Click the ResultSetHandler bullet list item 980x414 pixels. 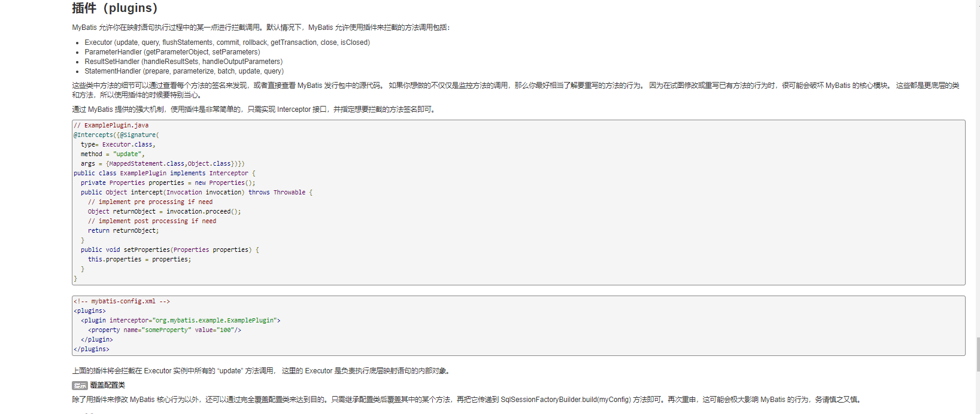tap(184, 62)
